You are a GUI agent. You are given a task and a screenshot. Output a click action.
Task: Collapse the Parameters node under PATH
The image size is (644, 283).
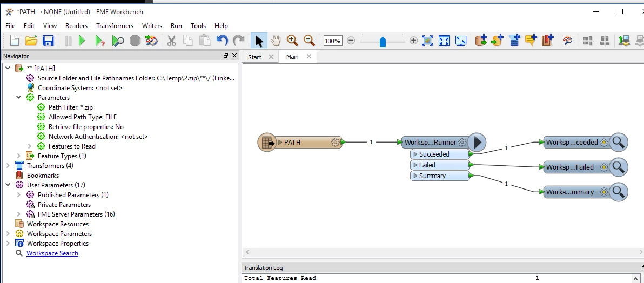[19, 98]
